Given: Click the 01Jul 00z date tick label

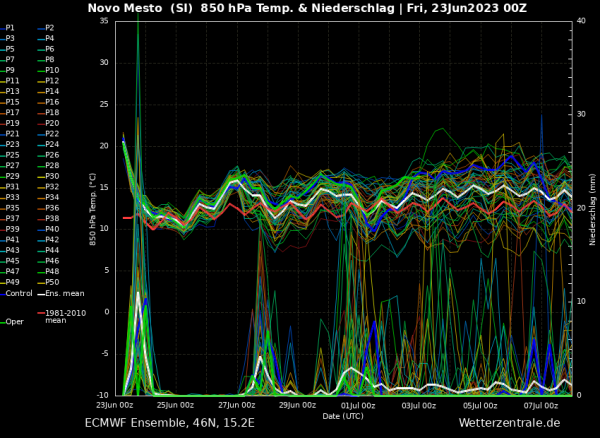Looking at the screenshot, I should tap(358, 405).
